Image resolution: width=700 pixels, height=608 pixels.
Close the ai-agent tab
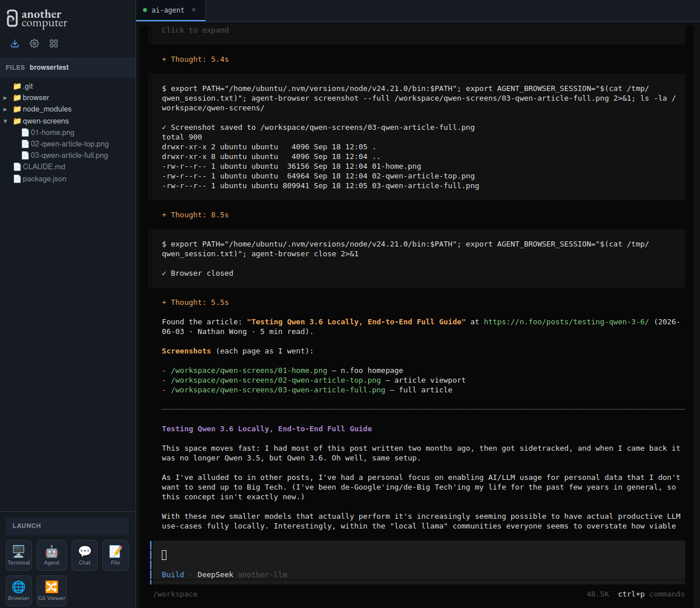point(194,10)
